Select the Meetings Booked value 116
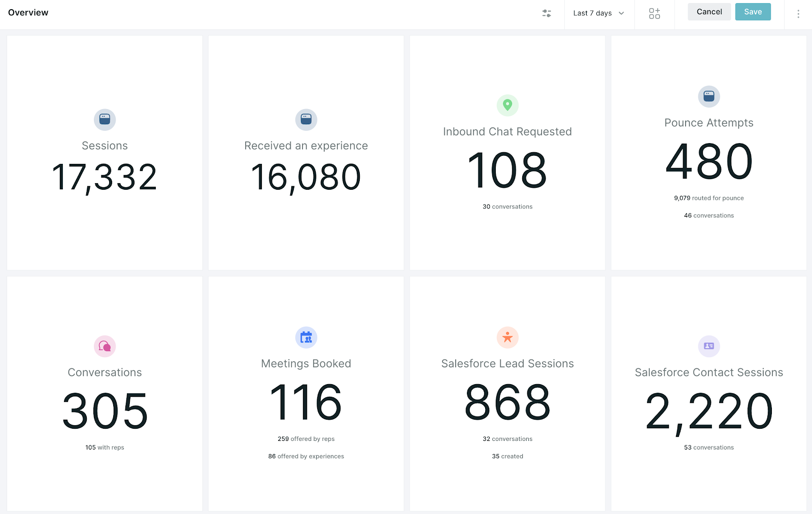812x514 pixels. 306,402
